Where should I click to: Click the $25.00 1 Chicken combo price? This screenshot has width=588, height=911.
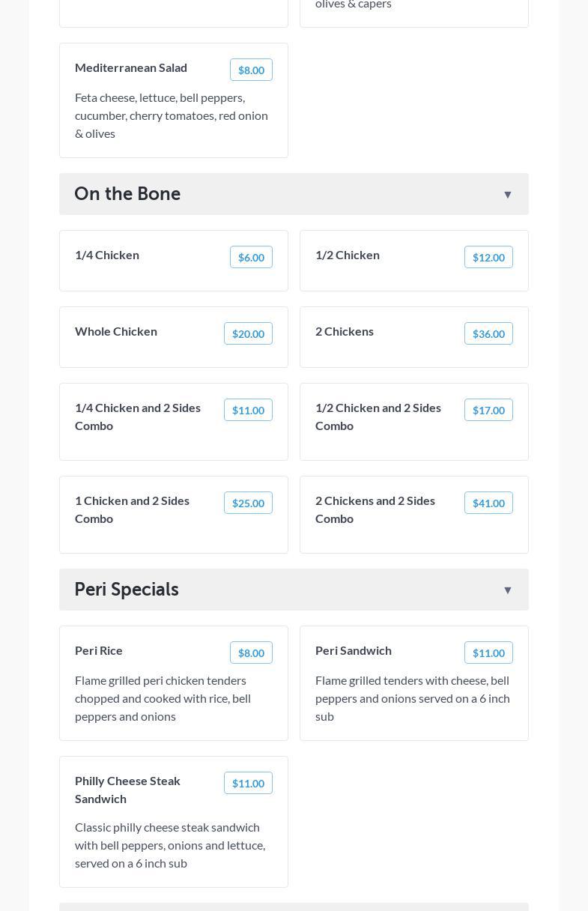tap(248, 503)
